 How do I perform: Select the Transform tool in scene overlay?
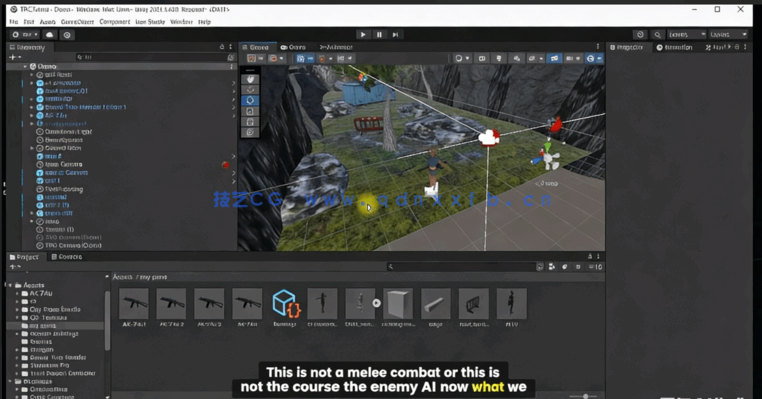(250, 132)
